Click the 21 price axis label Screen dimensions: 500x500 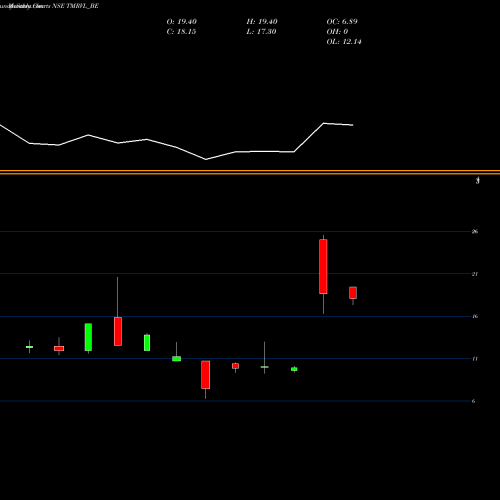pyautogui.click(x=475, y=274)
